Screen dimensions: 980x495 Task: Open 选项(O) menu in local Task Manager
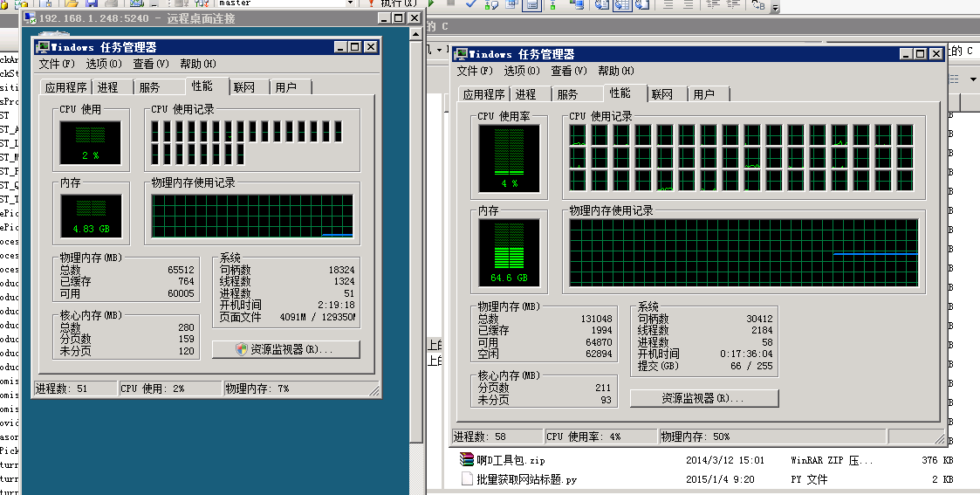[x=522, y=71]
